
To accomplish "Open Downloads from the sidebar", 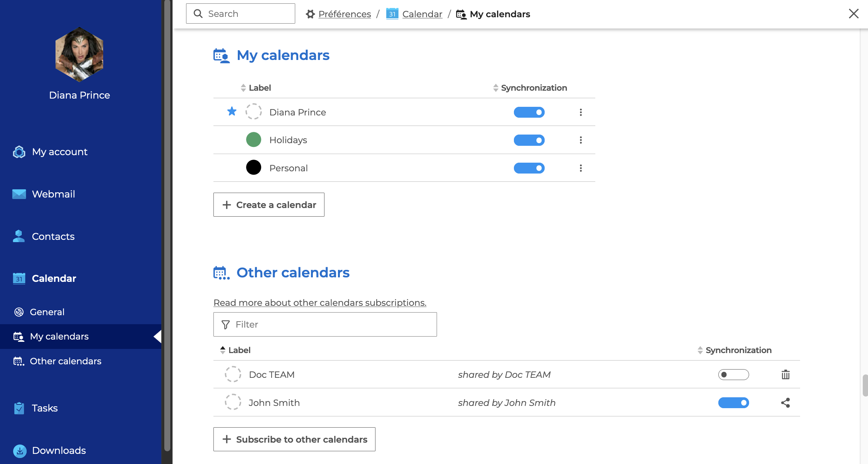I will (x=59, y=450).
